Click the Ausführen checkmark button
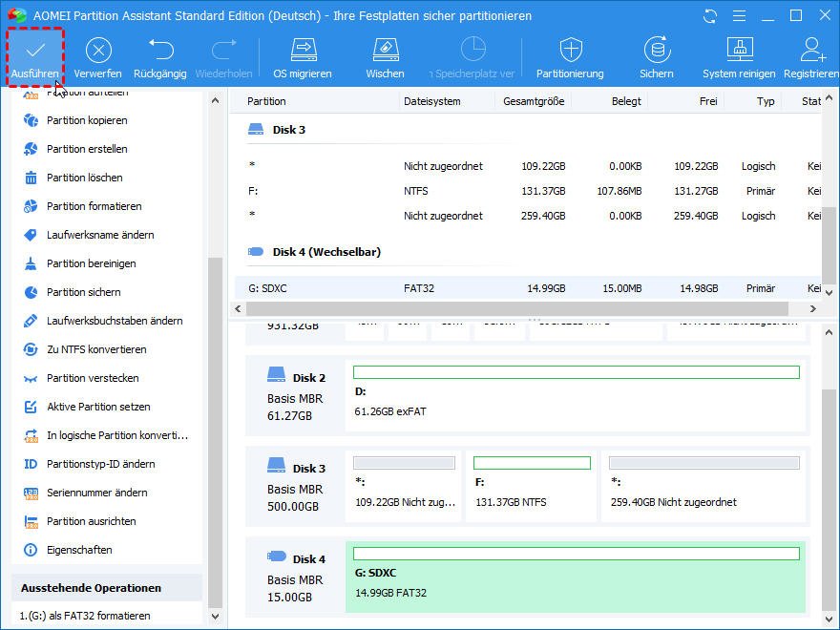 [x=35, y=56]
